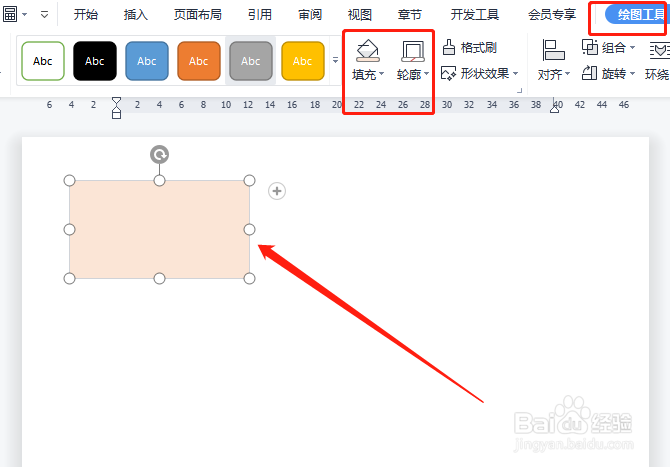Click the plus layout options button beside shape
The image size is (670, 467).
[277, 191]
